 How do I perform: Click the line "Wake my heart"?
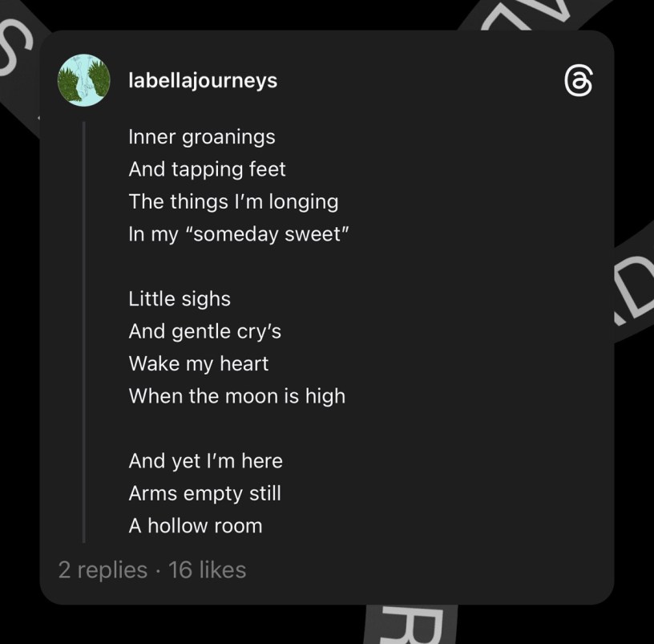[x=198, y=363]
